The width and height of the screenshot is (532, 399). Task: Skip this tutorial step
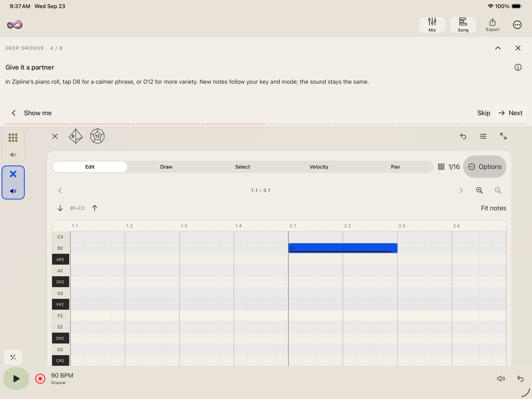483,113
